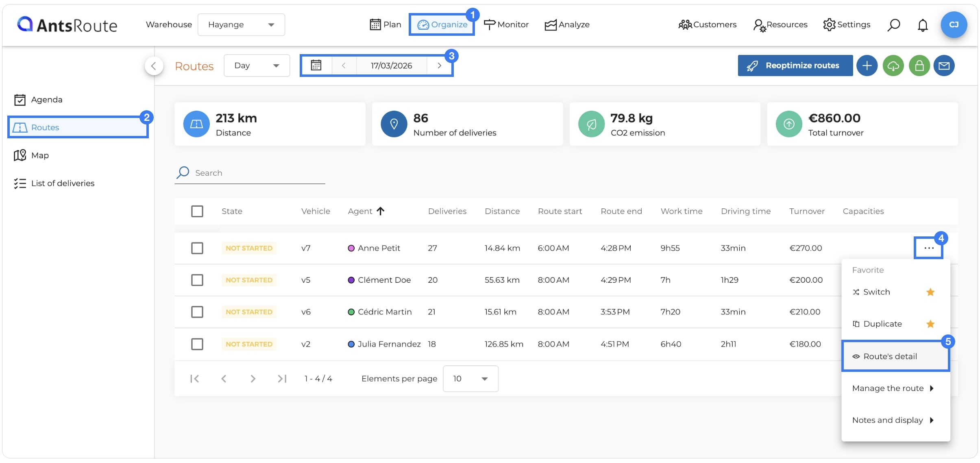
Task: Click the Reoptimize routes button
Action: 795,66
